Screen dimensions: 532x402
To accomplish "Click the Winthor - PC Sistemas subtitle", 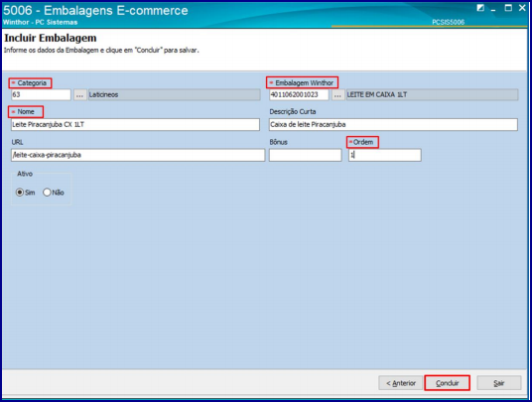I will [x=40, y=22].
